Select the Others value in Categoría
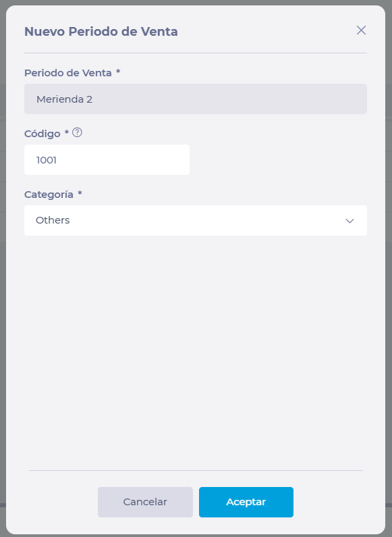The width and height of the screenshot is (392, 537). point(53,220)
